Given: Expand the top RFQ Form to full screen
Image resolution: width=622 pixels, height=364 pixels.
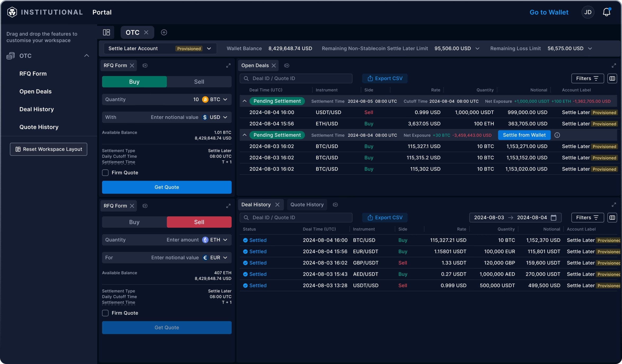Looking at the screenshot, I should coord(228,65).
